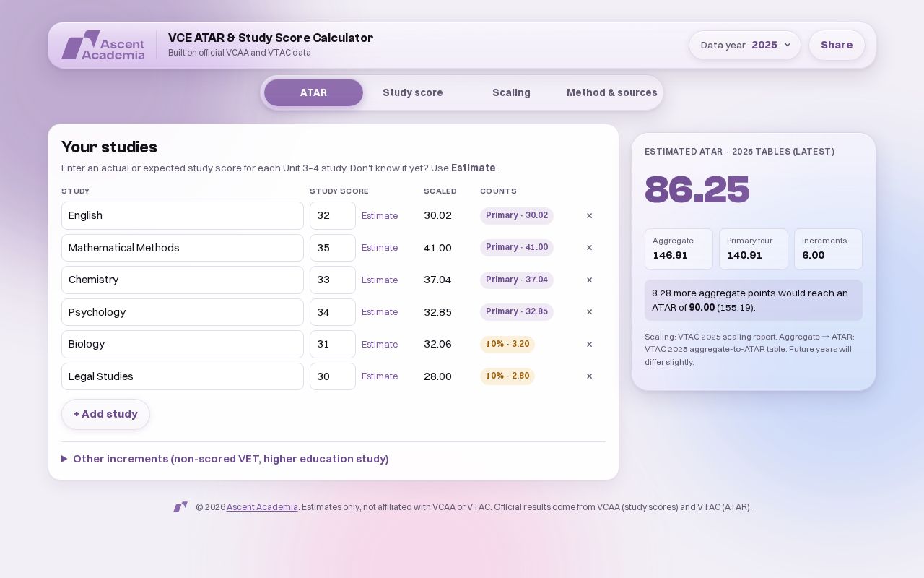
Task: Click the Ascent Academia logo in header
Action: 103,45
